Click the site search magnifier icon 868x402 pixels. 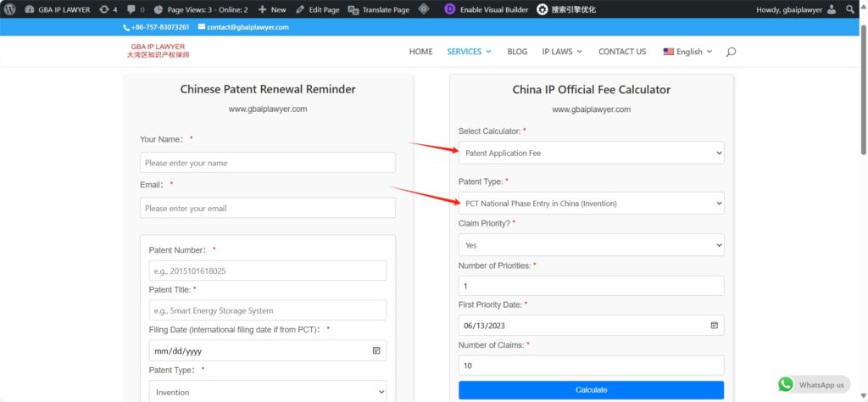tap(731, 52)
